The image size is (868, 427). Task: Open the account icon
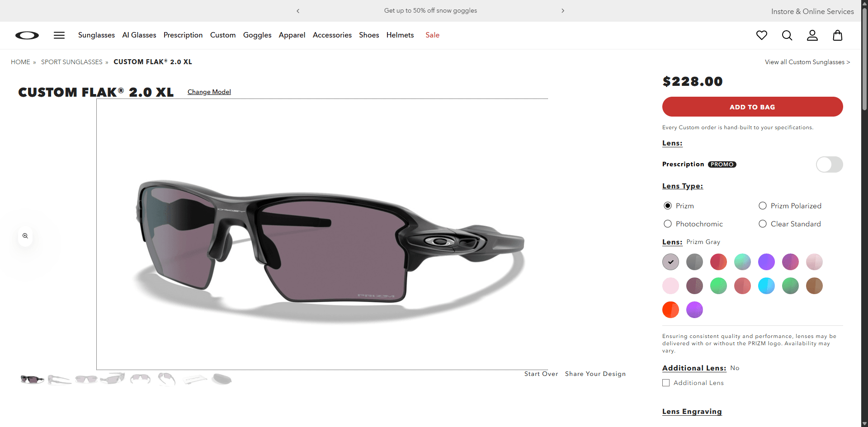point(812,35)
